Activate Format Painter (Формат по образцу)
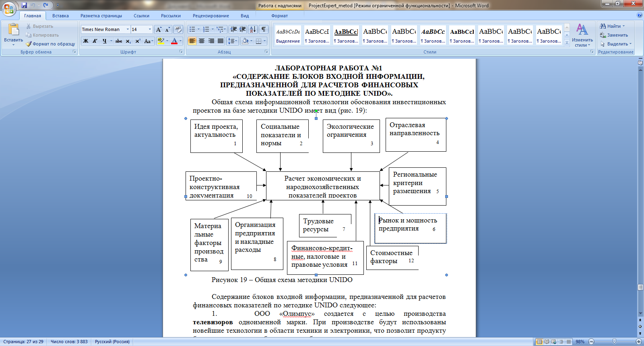This screenshot has height=346, width=644. pos(50,44)
